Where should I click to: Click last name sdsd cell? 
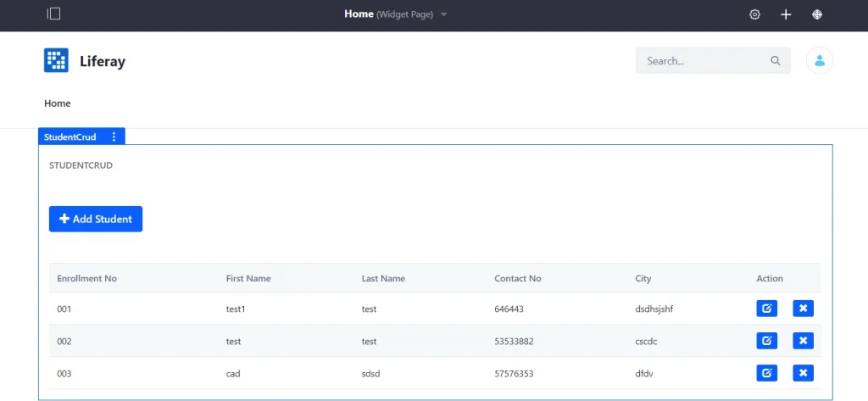[371, 373]
